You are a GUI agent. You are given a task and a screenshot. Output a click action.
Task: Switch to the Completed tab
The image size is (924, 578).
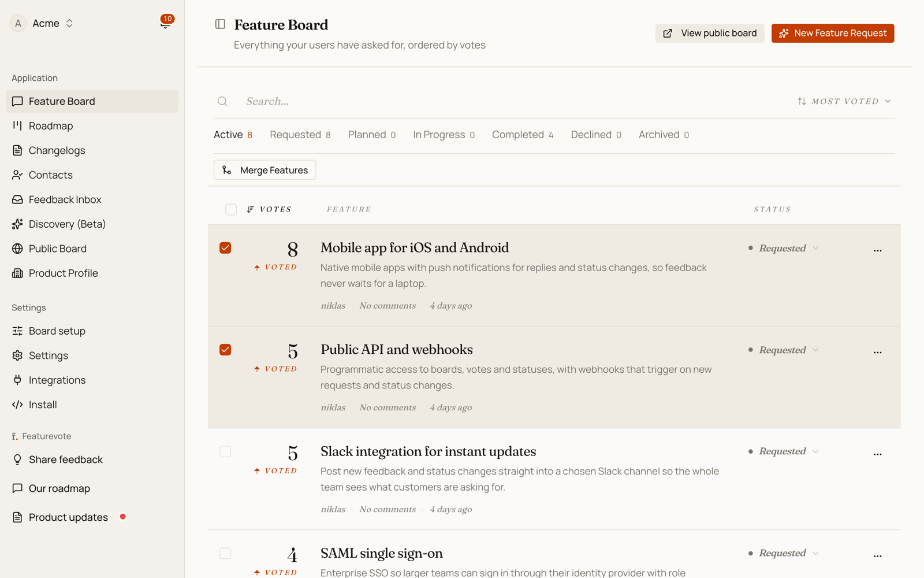[523, 135]
